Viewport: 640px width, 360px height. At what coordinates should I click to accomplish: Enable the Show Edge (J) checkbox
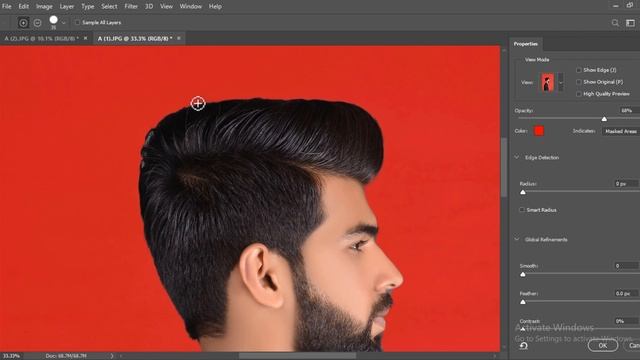(x=578, y=70)
